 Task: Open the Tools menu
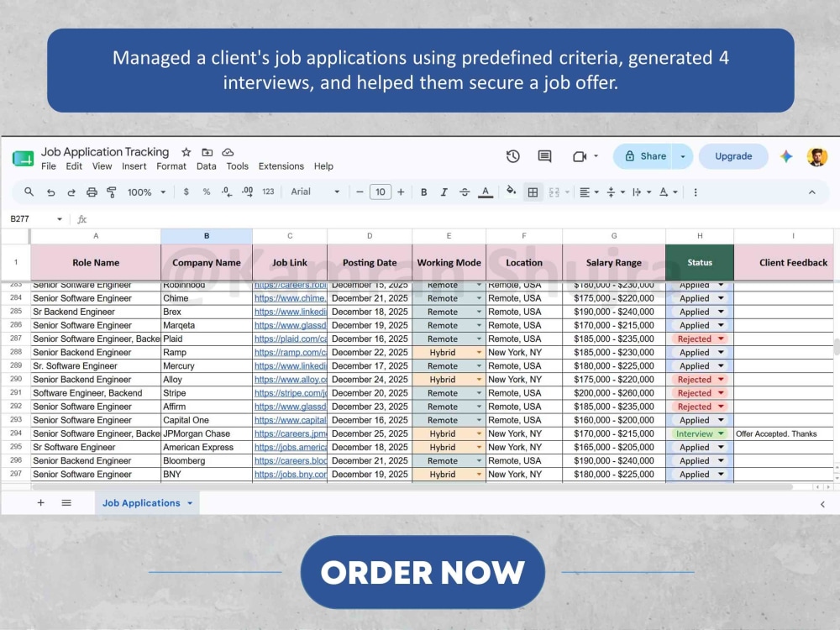point(238,166)
